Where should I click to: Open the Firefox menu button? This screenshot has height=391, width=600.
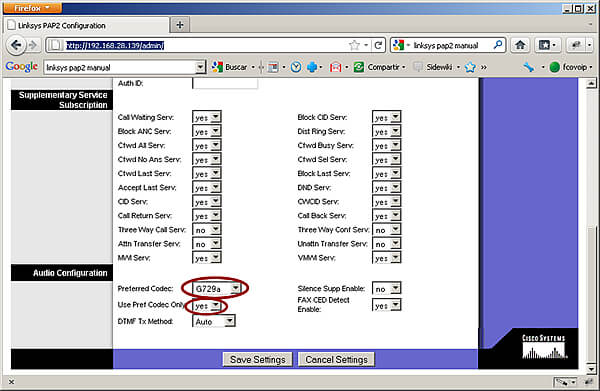[32, 8]
